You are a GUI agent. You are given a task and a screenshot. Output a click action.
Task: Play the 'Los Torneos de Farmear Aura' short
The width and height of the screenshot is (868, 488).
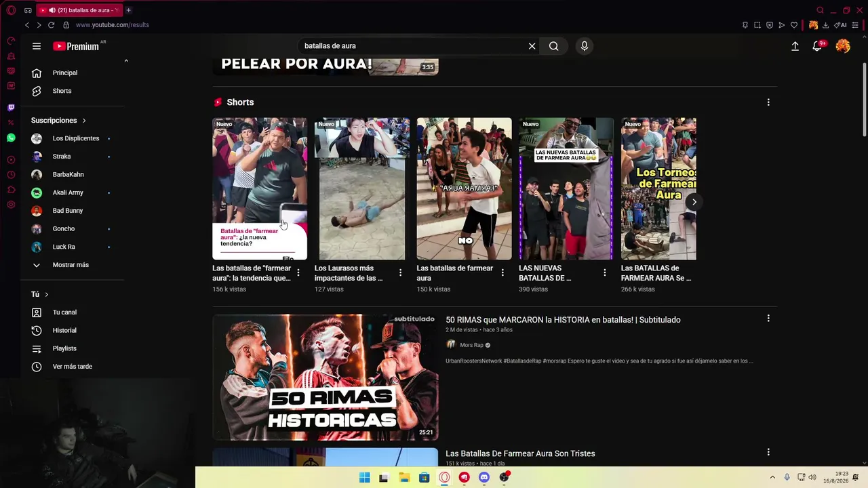[658, 189]
